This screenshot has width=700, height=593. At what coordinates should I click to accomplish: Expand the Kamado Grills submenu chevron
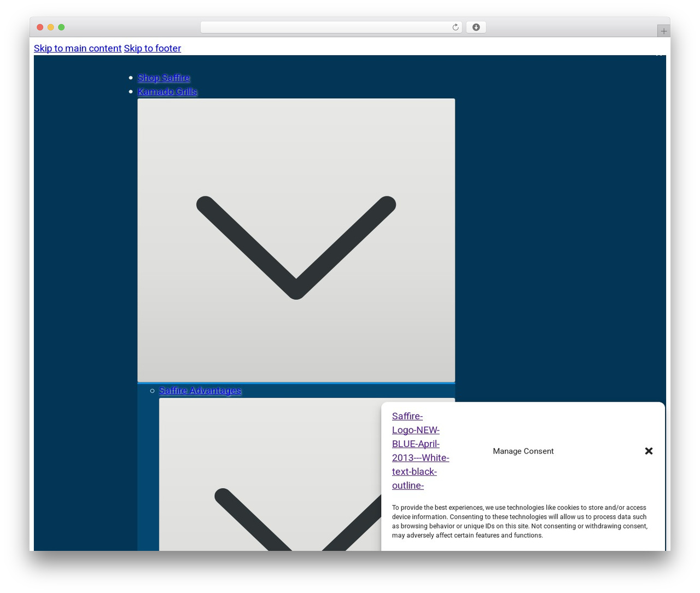point(296,240)
